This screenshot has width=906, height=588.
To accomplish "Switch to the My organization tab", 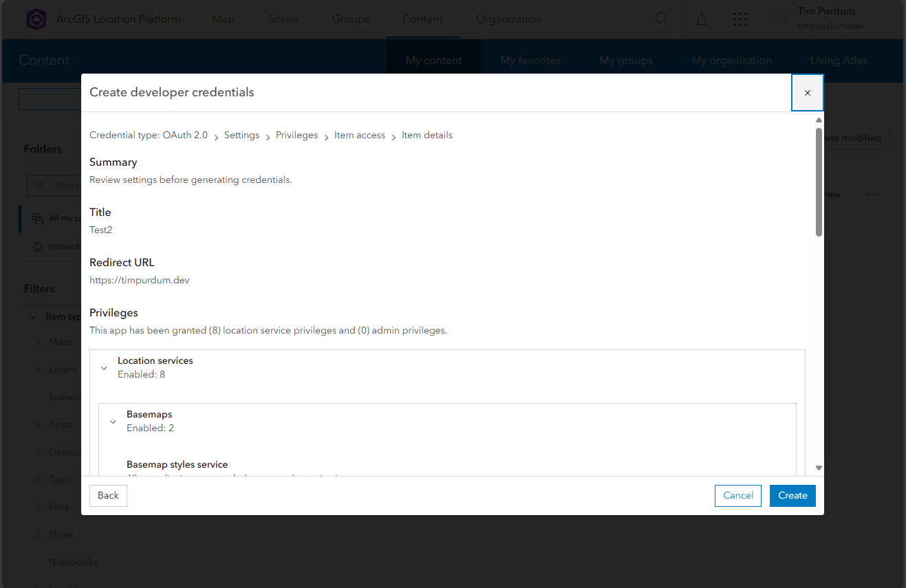I will tap(732, 61).
